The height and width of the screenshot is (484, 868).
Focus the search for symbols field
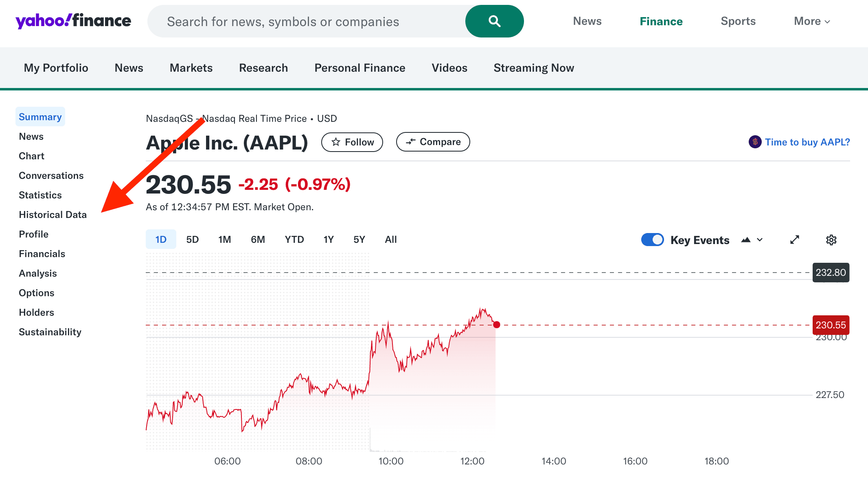coord(306,21)
